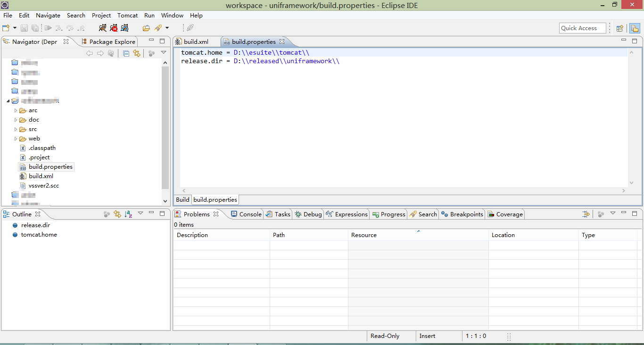Select release.dir in the Outline
The height and width of the screenshot is (345, 644).
point(35,225)
